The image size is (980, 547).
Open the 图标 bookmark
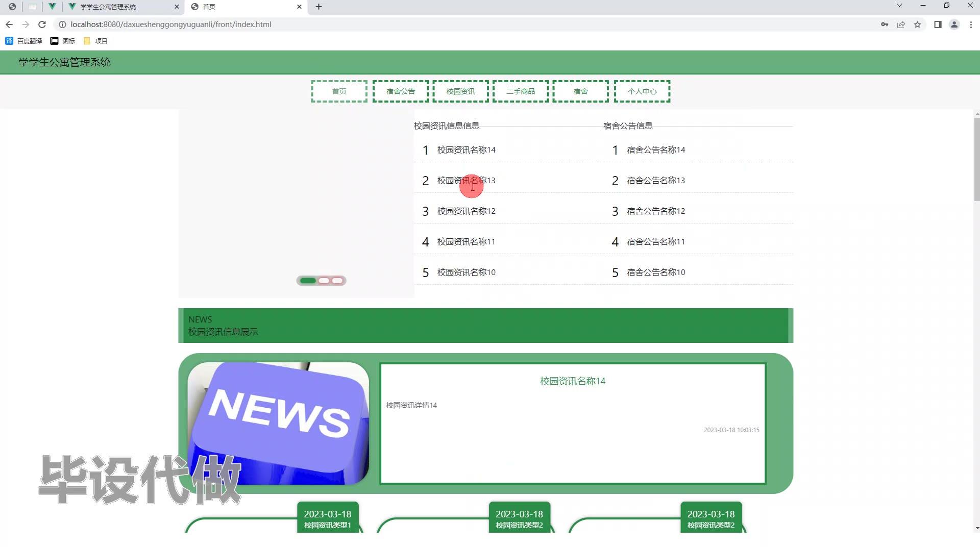click(x=63, y=41)
